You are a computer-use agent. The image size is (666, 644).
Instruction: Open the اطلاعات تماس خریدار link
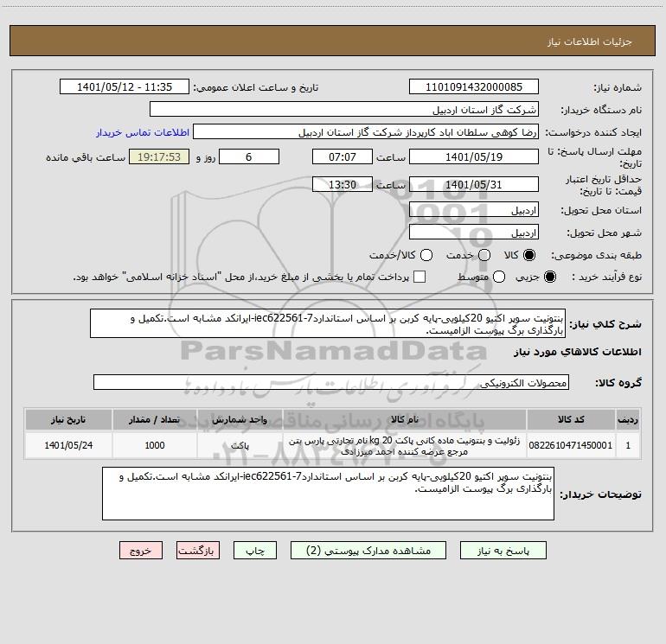[143, 132]
